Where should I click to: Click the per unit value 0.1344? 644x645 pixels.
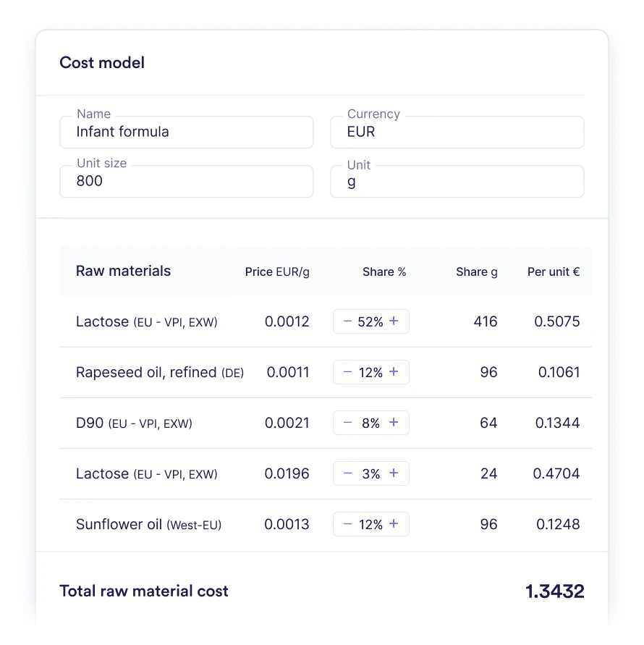557,423
